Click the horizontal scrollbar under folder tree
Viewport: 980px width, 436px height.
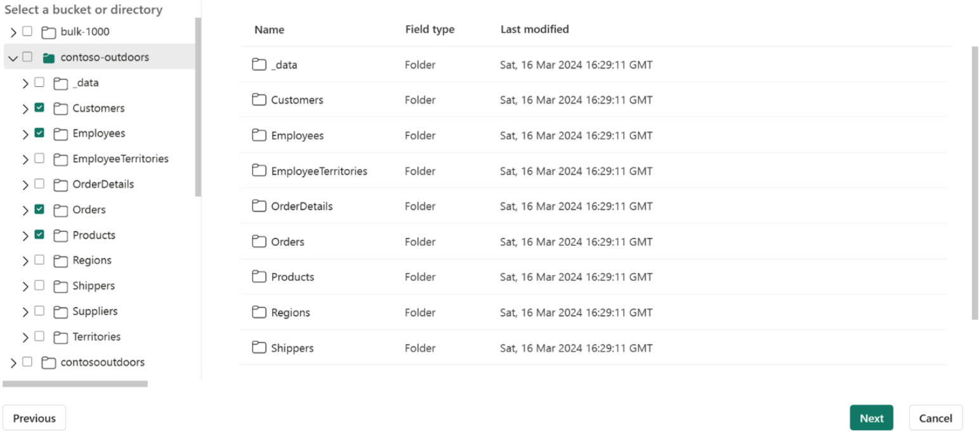(75, 383)
